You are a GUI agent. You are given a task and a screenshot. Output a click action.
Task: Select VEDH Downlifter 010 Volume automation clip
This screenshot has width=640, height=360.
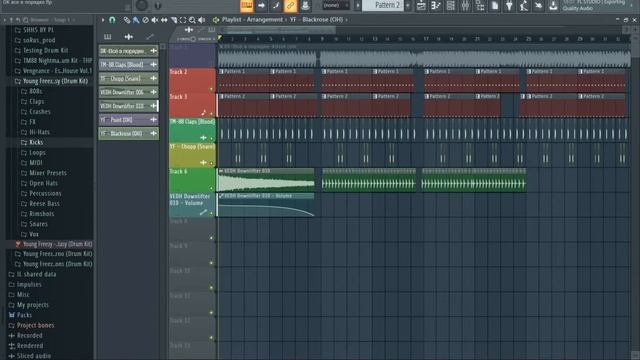point(266,205)
